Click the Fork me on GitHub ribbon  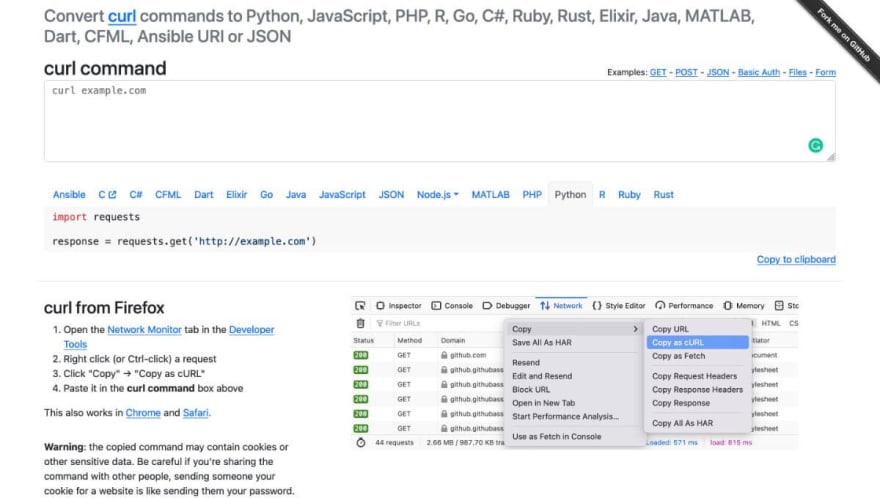pyautogui.click(x=844, y=35)
